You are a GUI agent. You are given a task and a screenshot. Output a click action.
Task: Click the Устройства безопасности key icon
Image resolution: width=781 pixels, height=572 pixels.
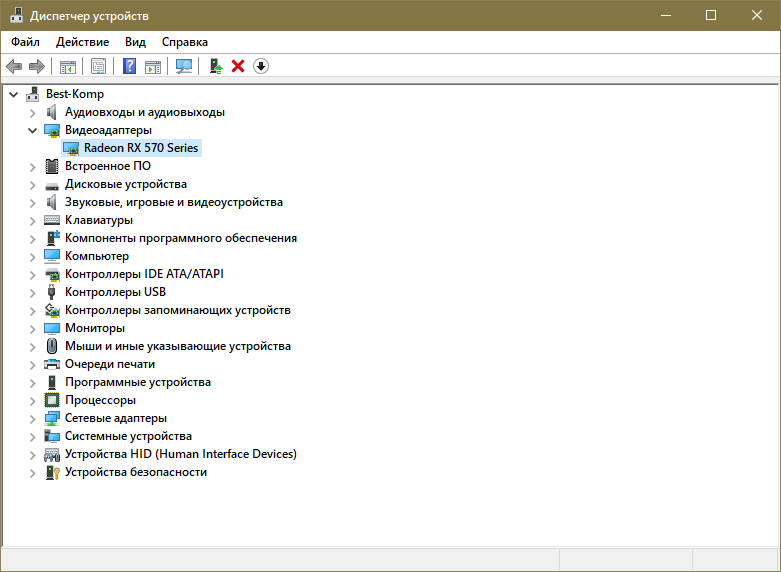pos(52,472)
